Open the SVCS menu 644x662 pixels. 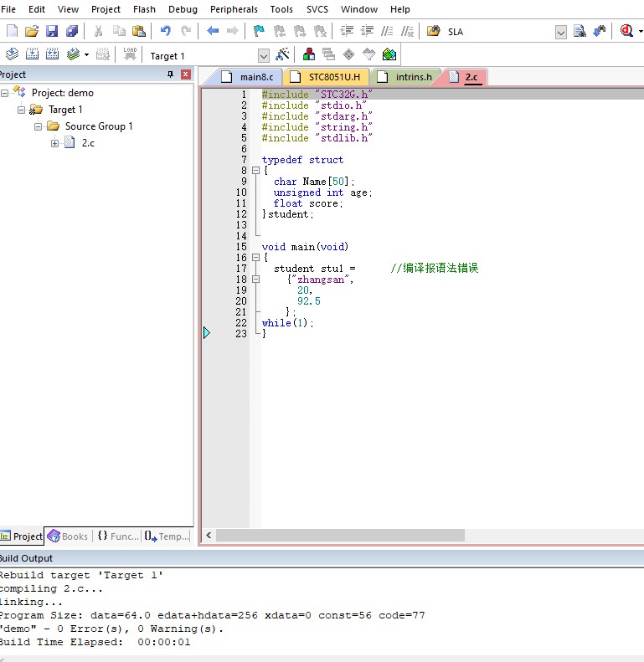click(317, 9)
